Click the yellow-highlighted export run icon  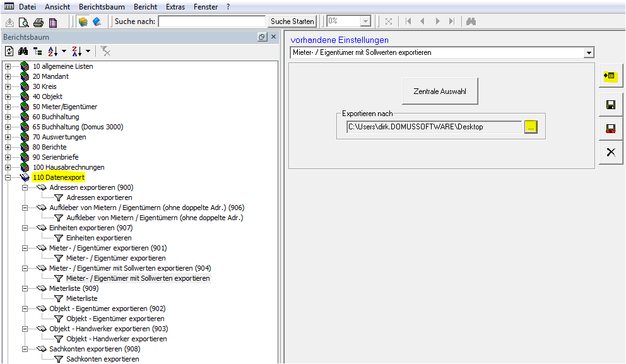610,76
